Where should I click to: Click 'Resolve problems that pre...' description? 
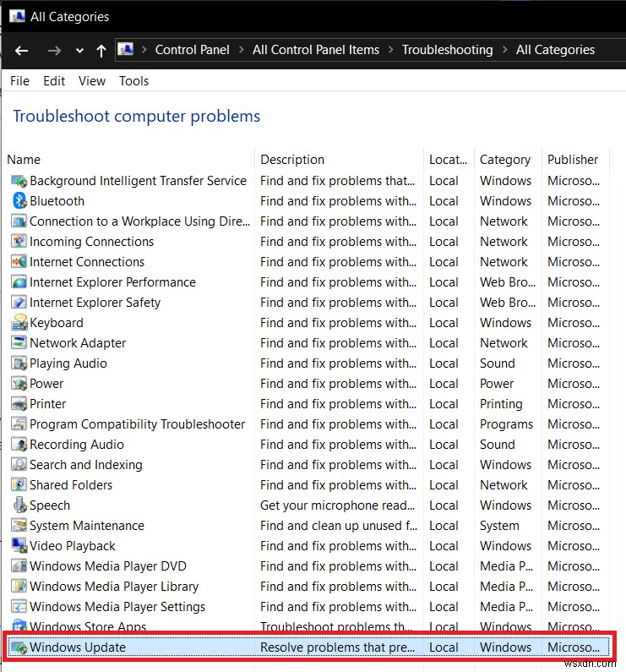337,647
